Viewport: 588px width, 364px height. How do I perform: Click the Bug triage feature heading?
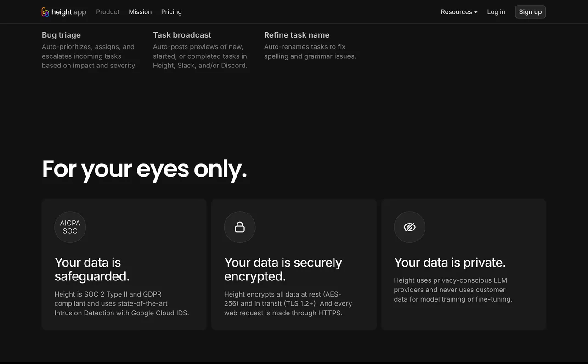pos(61,35)
